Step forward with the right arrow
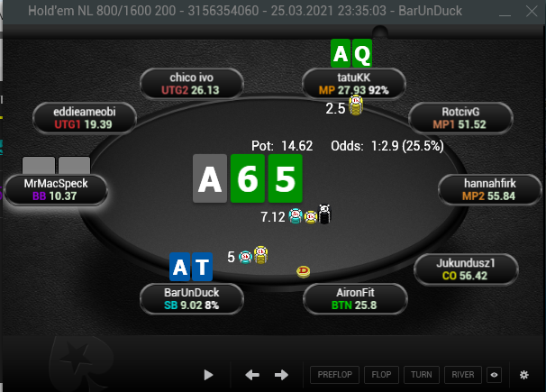 (281, 375)
